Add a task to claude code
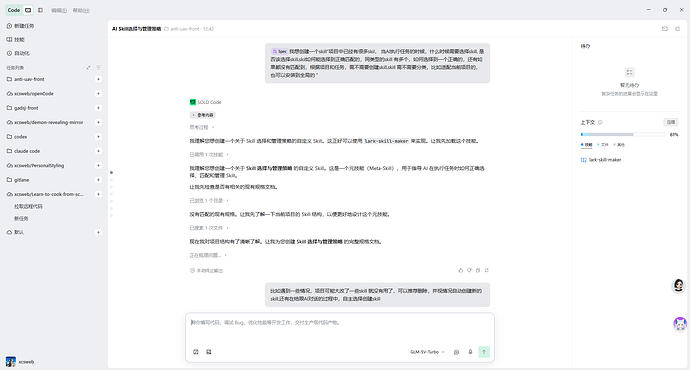 pos(99,151)
